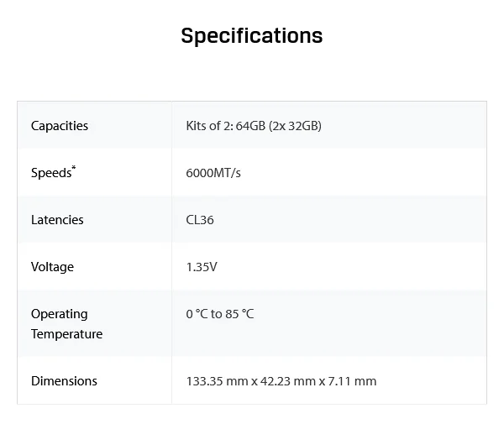Viewport: 504px width, 424px height.
Task: Click the asterisk footnote beside Speeds
Action: point(74,168)
